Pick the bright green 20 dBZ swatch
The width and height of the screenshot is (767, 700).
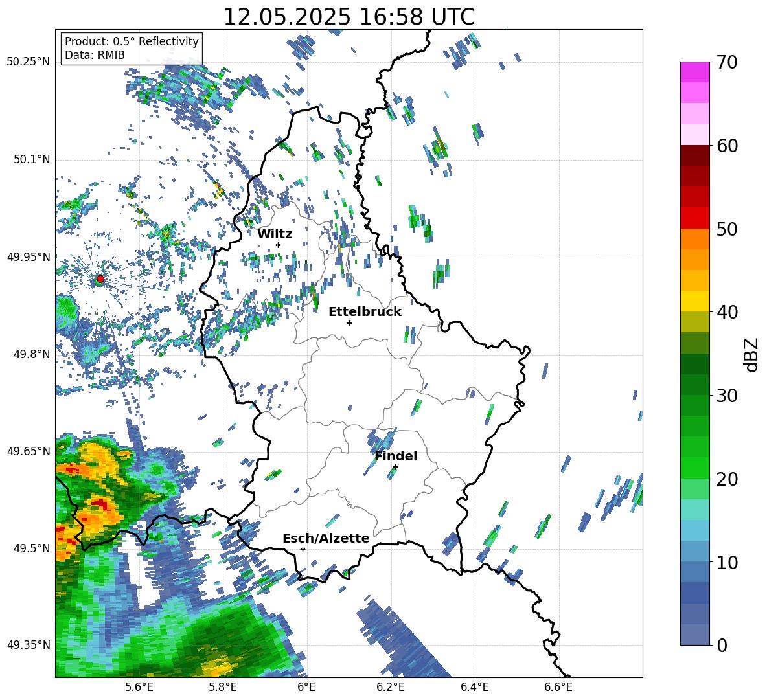(x=694, y=468)
